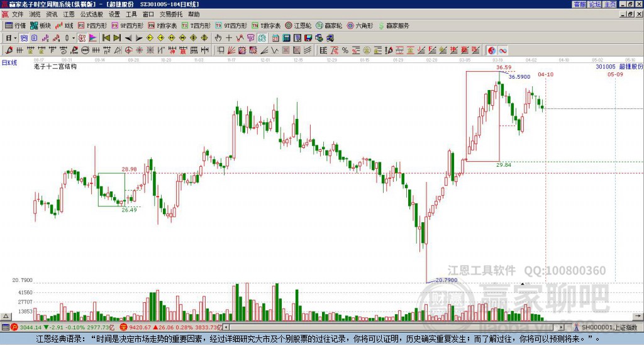644x345 pixels.
Task: Click the 日K线 chart label
Action: point(9,63)
